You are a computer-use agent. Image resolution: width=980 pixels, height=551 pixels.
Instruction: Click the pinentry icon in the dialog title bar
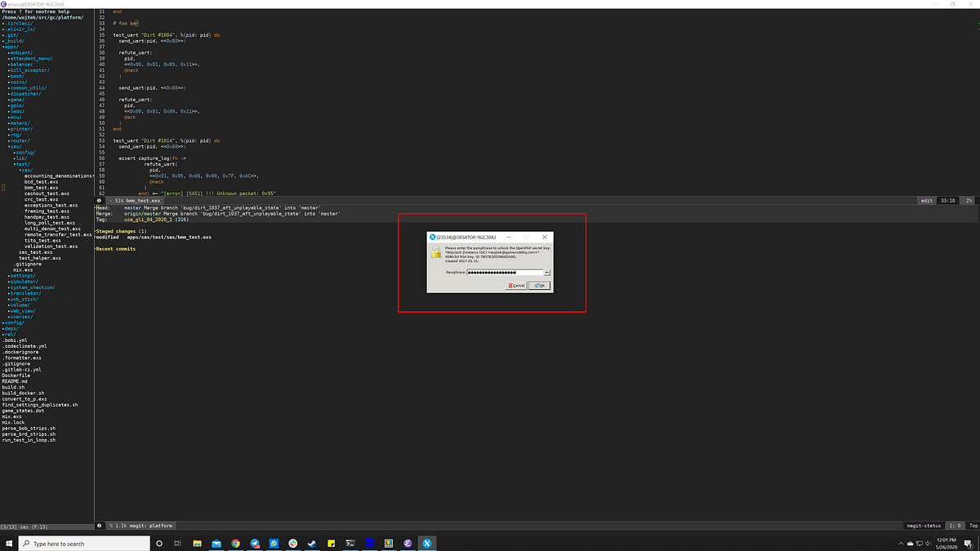[x=432, y=237]
